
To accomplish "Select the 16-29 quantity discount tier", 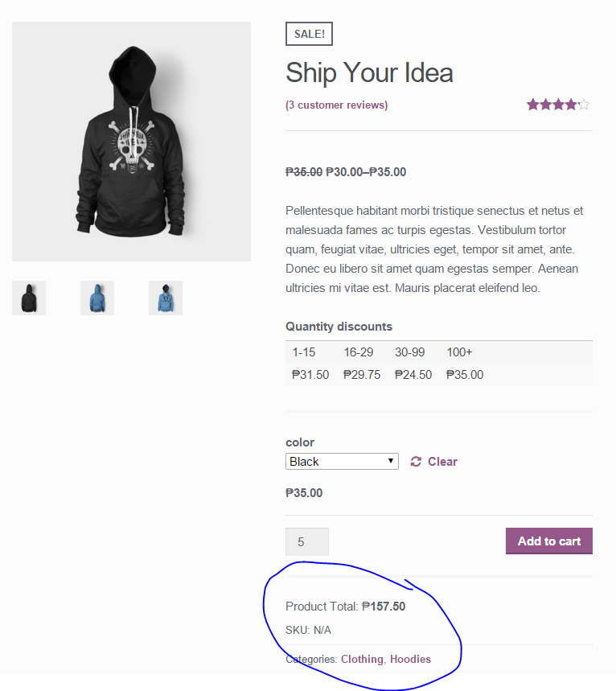I will point(359,352).
